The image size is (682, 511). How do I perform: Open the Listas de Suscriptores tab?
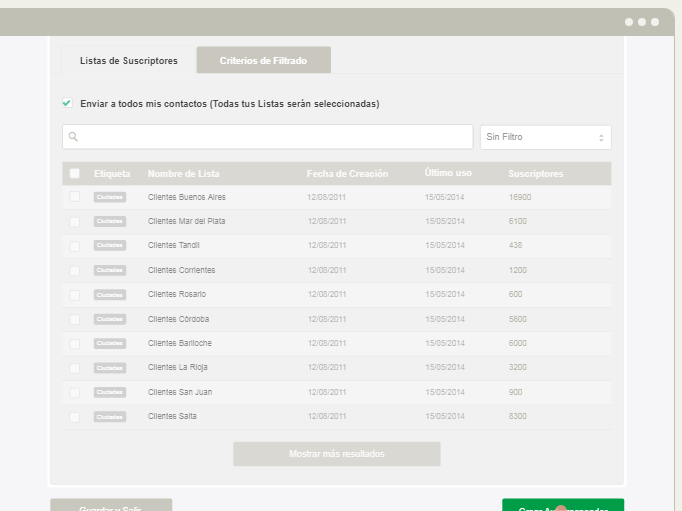tap(128, 60)
